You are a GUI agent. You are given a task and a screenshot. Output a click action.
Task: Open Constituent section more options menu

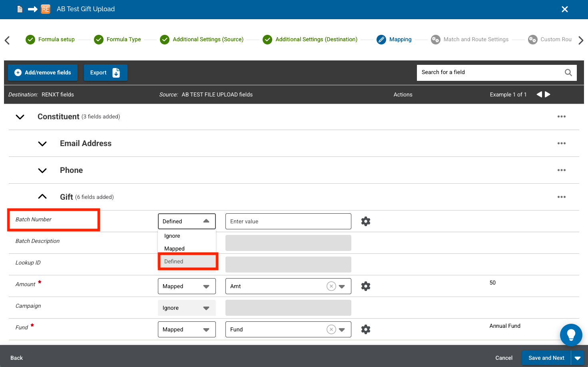(x=562, y=116)
